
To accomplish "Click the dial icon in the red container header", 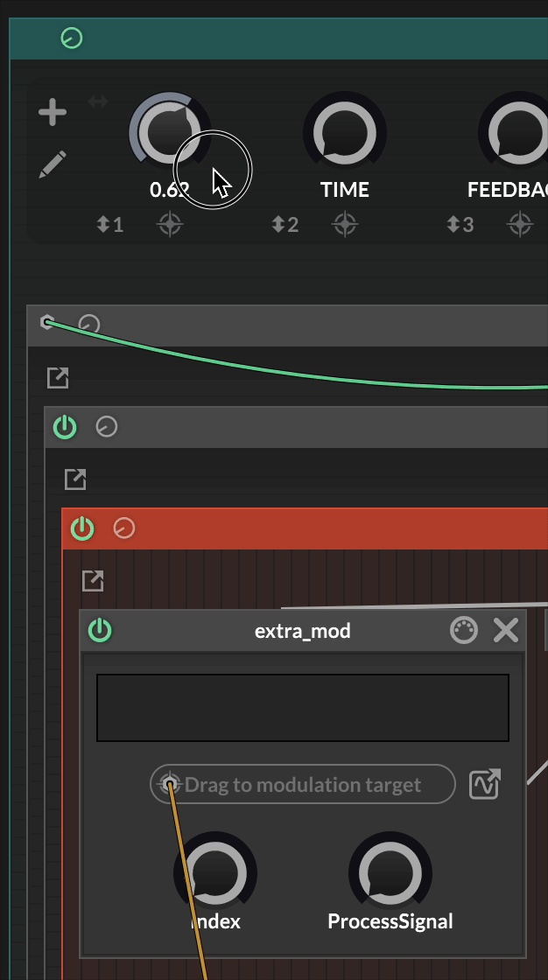I will (124, 528).
